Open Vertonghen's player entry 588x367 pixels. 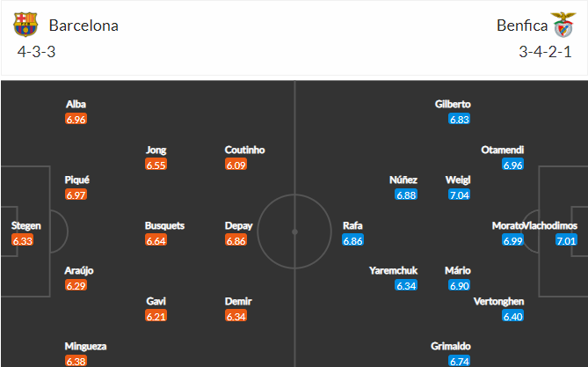point(498,301)
